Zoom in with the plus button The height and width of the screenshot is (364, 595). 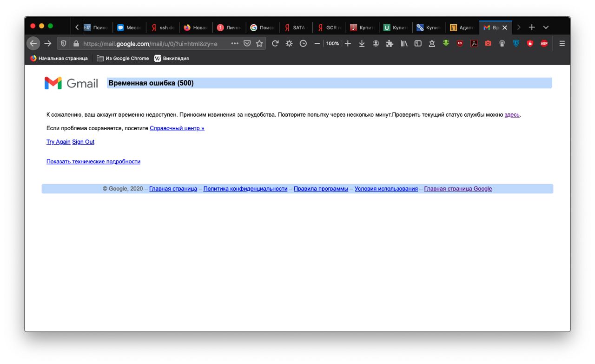pyautogui.click(x=348, y=43)
